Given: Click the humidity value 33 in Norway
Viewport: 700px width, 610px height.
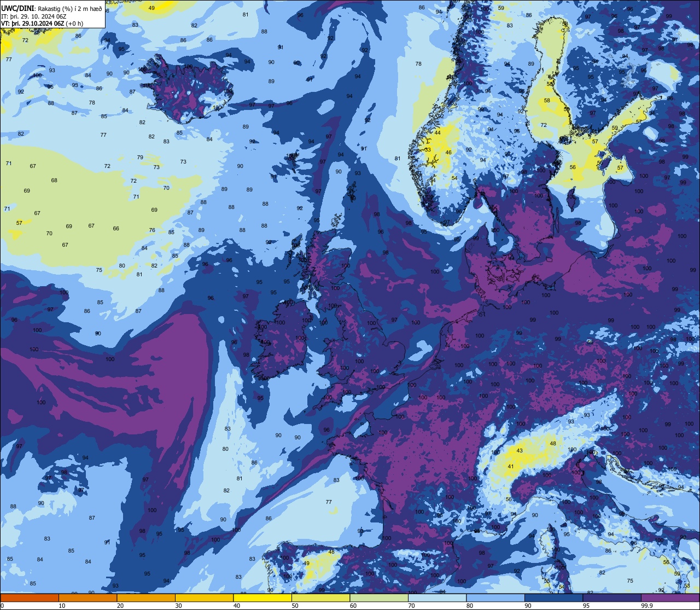Looking at the screenshot, I should [x=428, y=150].
